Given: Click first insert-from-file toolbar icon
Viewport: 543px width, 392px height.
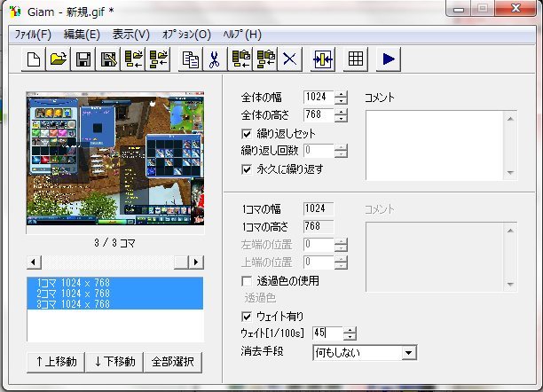Looking at the screenshot, I should [133, 59].
